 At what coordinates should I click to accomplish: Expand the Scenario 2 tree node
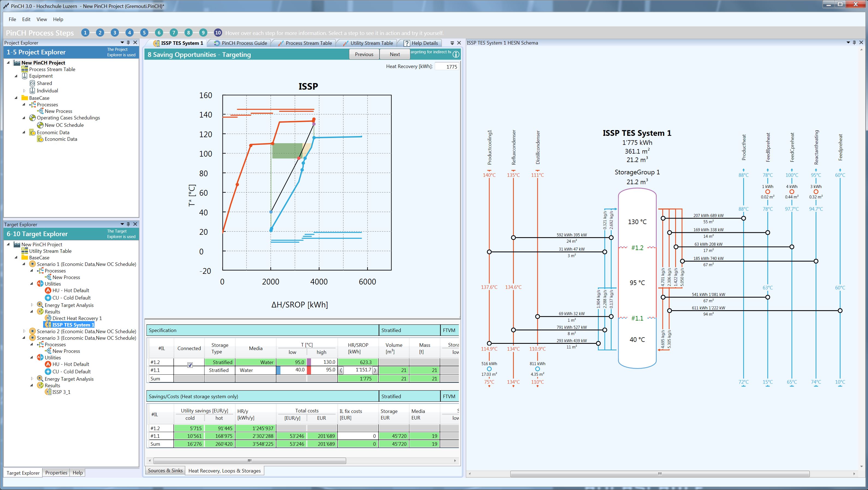click(x=24, y=331)
